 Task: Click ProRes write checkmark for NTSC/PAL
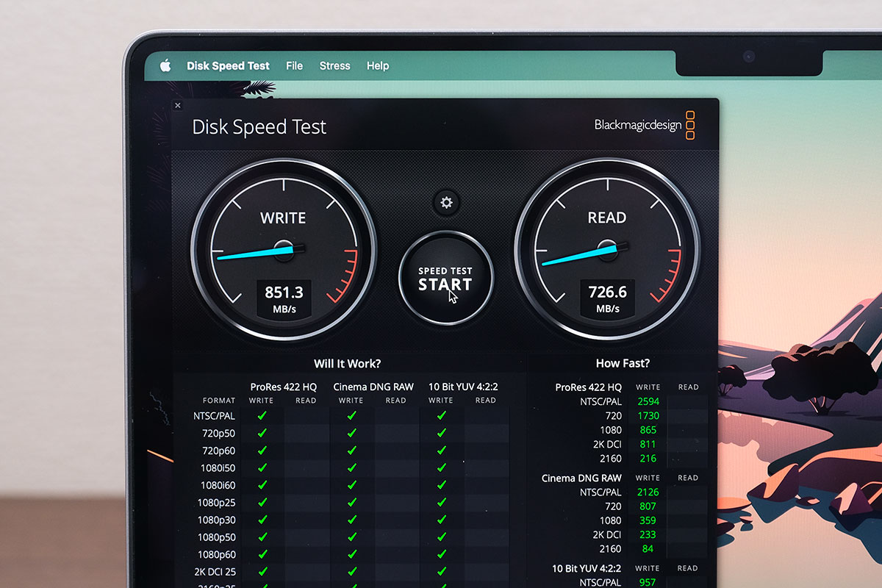(x=262, y=415)
